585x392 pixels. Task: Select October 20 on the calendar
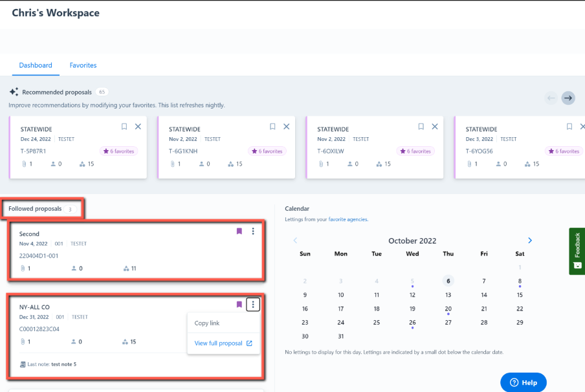click(448, 309)
